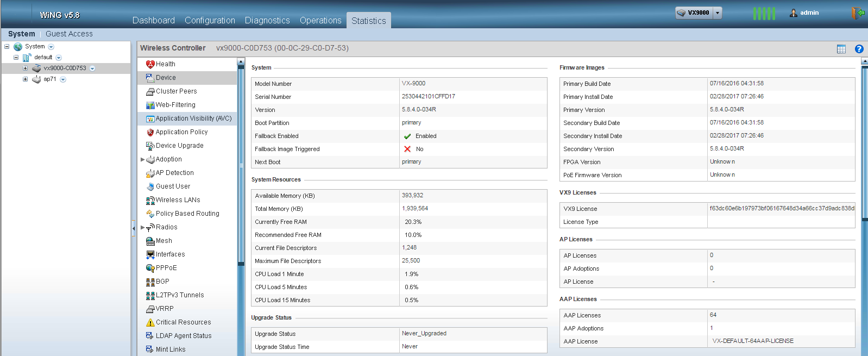Click the Device Upgrade icon
The image size is (868, 356).
click(x=150, y=146)
